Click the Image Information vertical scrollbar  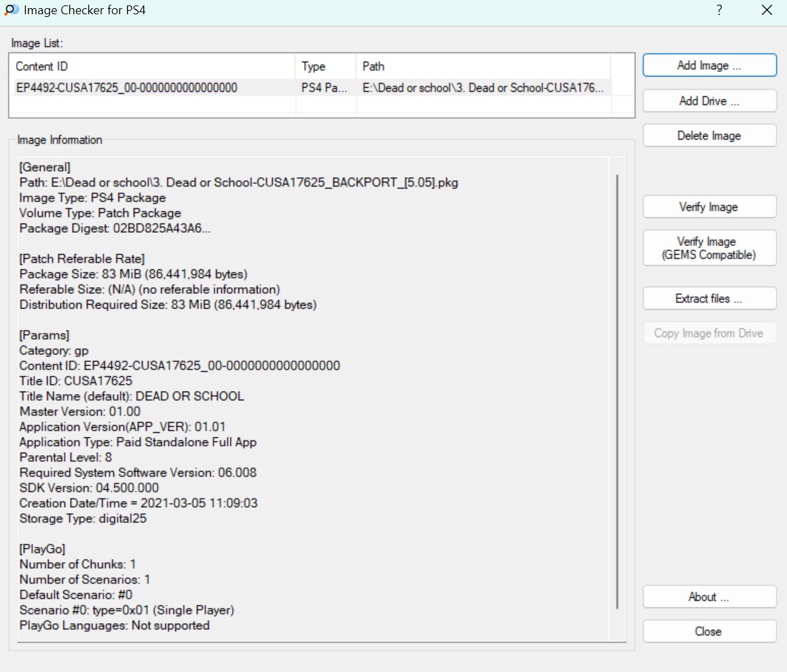click(x=617, y=390)
